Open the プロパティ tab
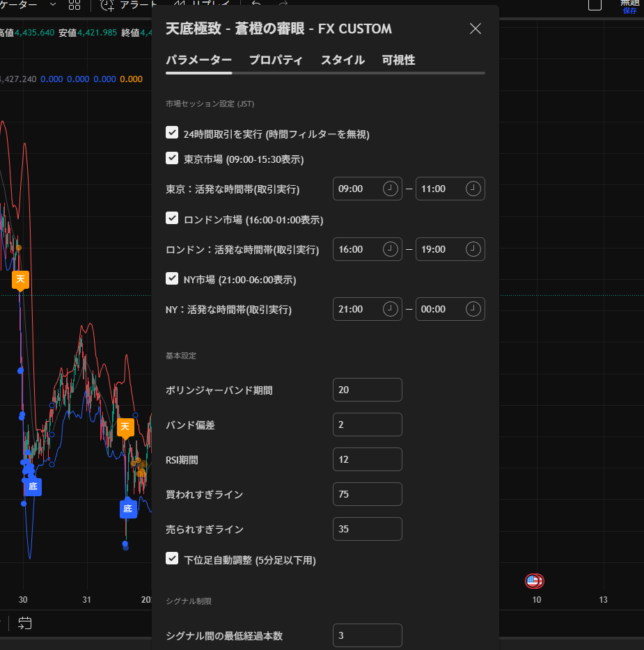The image size is (644, 650). click(x=276, y=60)
